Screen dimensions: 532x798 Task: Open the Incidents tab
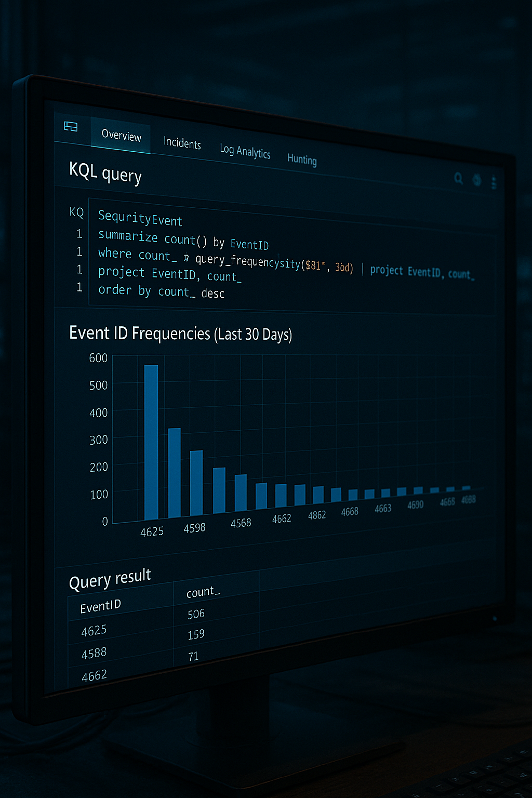tap(182, 143)
